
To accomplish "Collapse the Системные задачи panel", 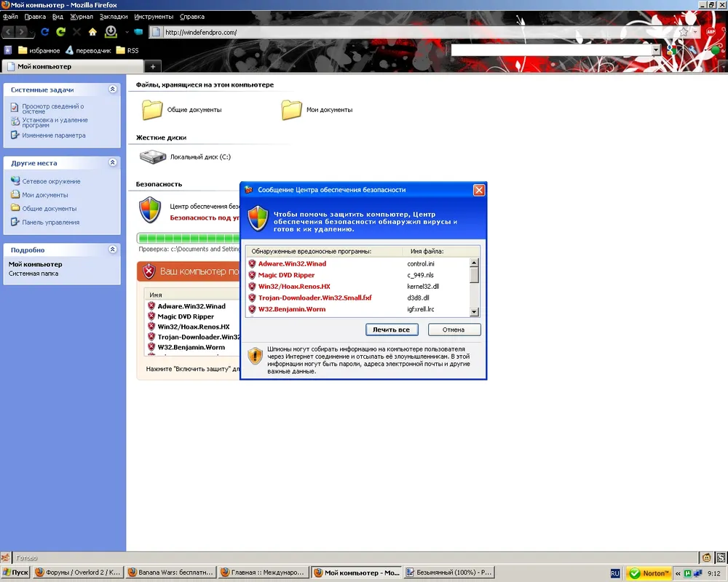I will point(112,89).
